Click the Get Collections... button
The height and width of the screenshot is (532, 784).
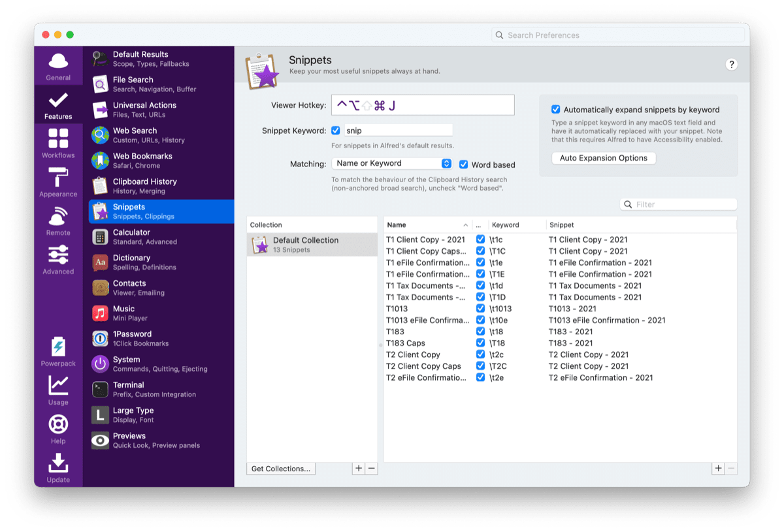pos(281,469)
